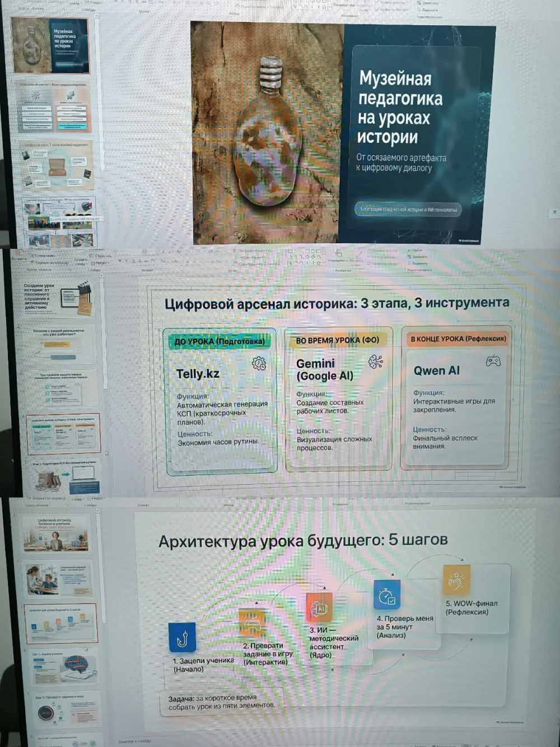Click 'Заменить' in the Цифровой арсенал window ribbon
Screen dimensions: 560x747
pos(419,257)
